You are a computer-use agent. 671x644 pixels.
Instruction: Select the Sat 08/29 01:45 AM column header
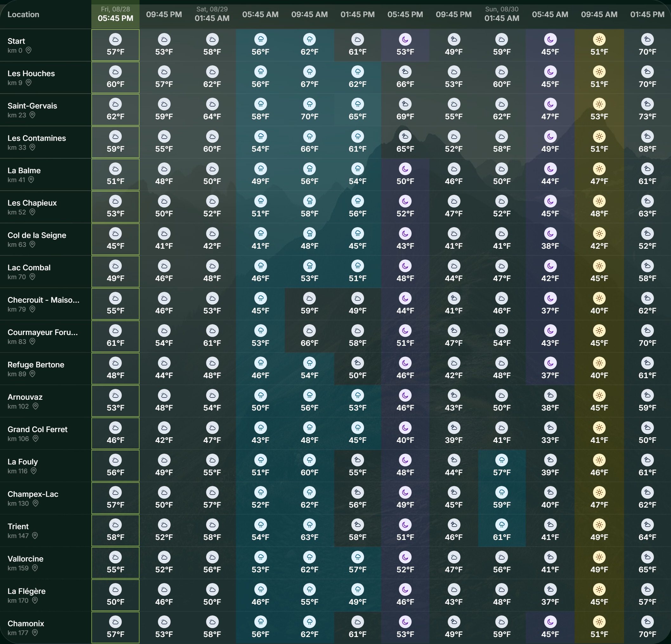pyautogui.click(x=212, y=14)
